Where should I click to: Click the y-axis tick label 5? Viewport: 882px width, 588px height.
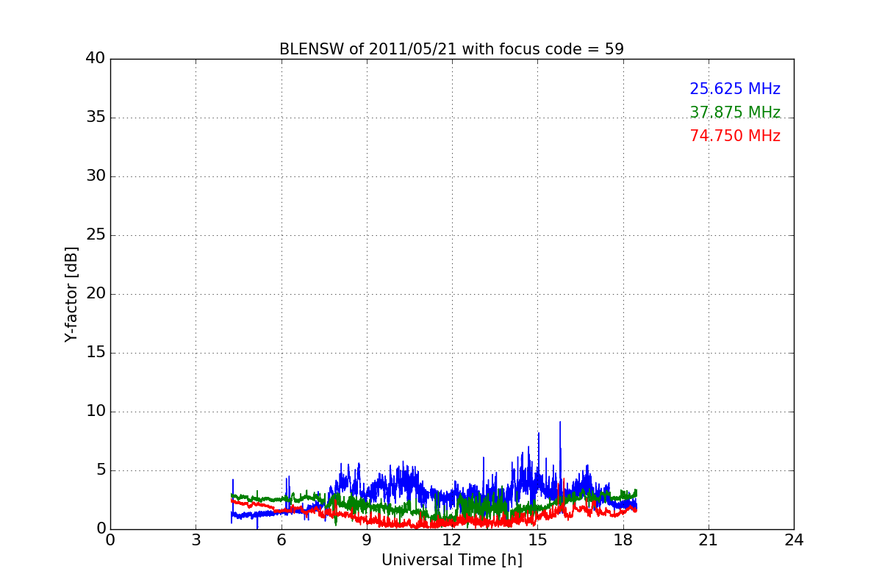click(101, 470)
